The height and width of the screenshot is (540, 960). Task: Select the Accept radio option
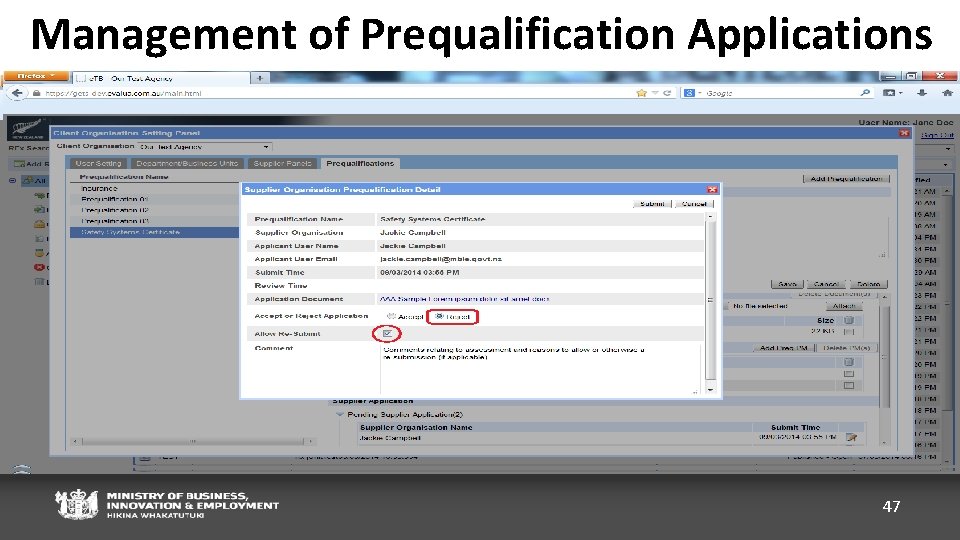coord(391,317)
